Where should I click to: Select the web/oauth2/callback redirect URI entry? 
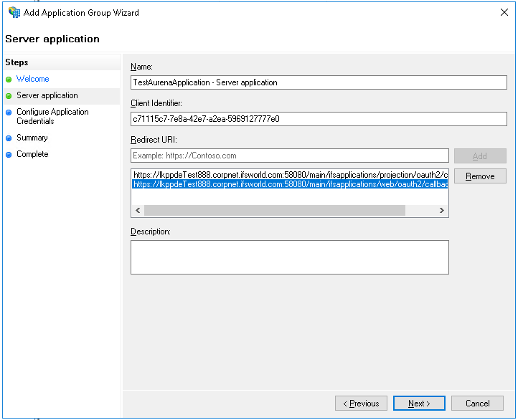tap(290, 184)
